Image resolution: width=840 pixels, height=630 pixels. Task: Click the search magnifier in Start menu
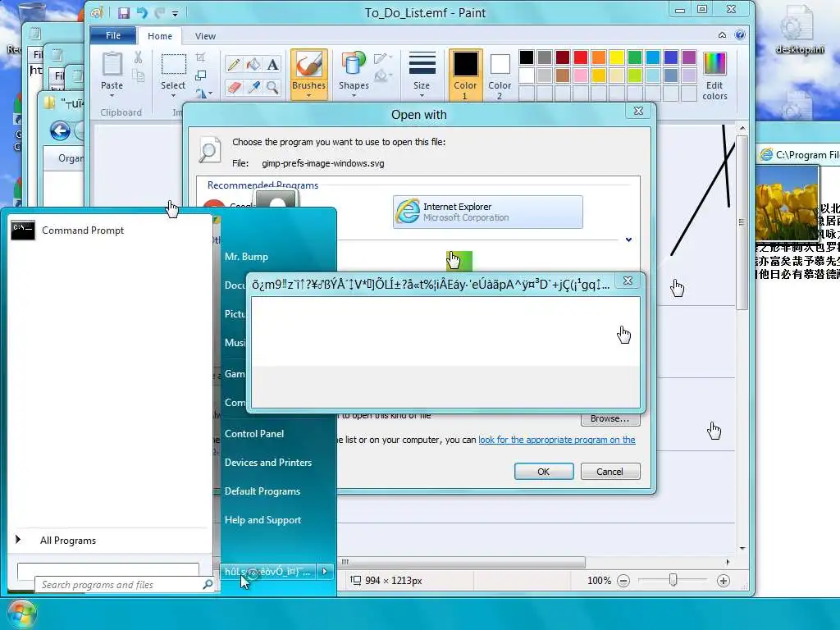[x=208, y=584]
